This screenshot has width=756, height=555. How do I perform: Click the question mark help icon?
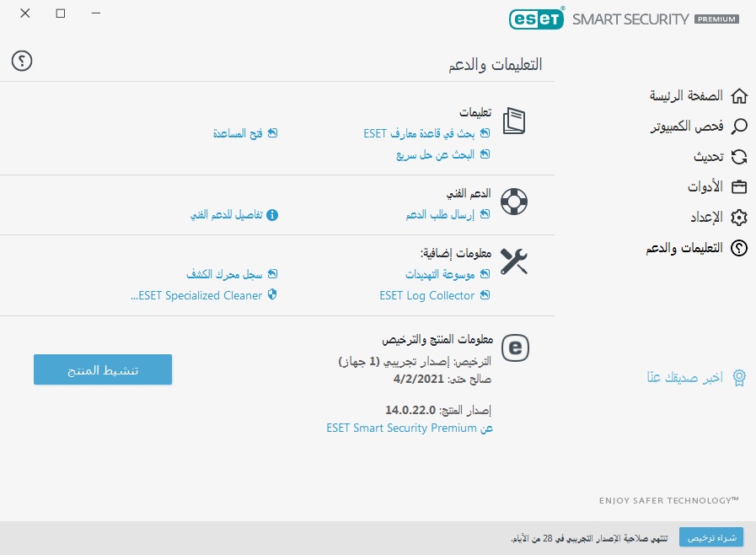22,61
